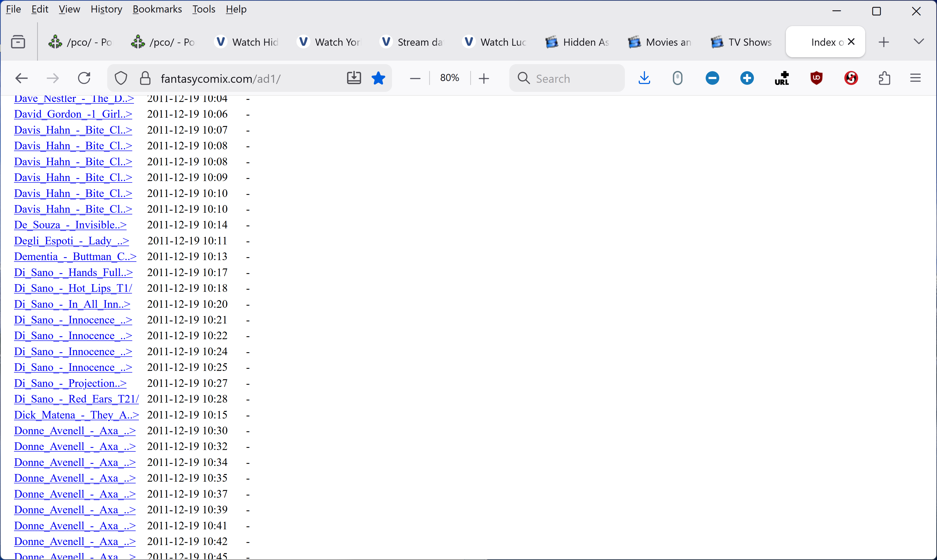Reload the current page
The width and height of the screenshot is (937, 560).
84,78
